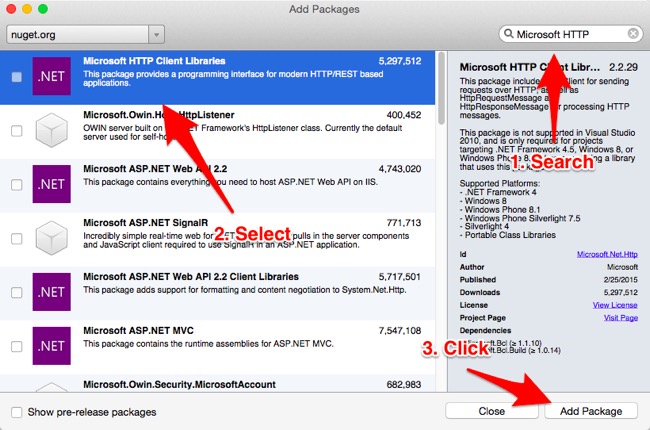Open the View License link
650x430 pixels.
pyautogui.click(x=615, y=305)
